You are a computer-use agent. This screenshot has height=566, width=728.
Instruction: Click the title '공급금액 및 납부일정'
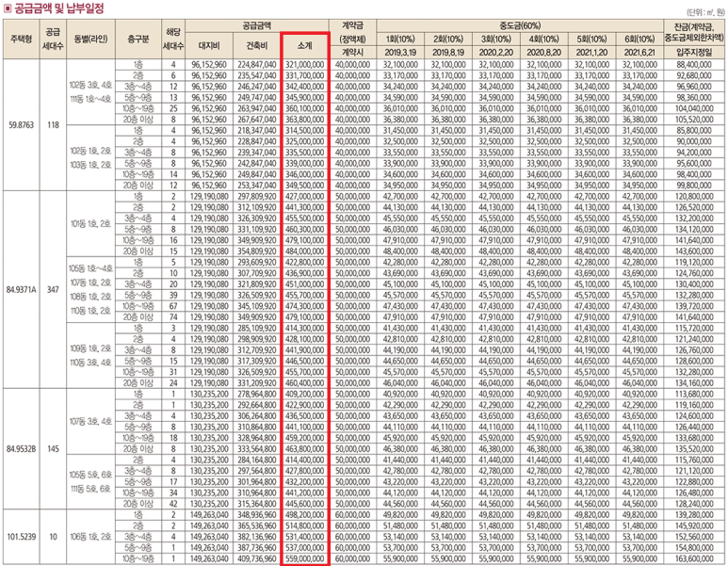point(59,8)
